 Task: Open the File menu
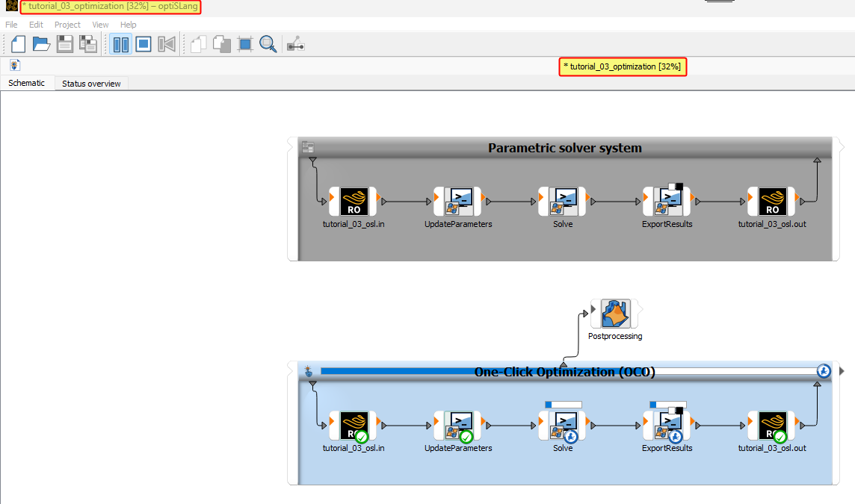click(11, 25)
